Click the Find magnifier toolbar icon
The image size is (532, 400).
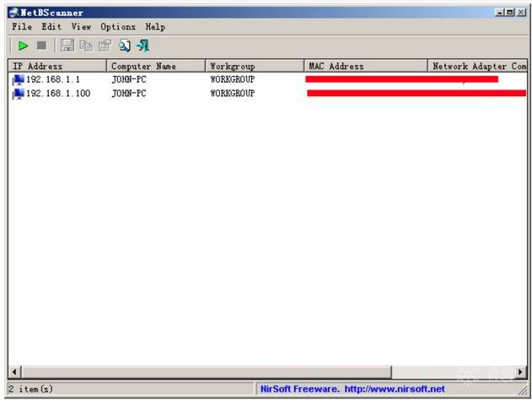[x=125, y=46]
